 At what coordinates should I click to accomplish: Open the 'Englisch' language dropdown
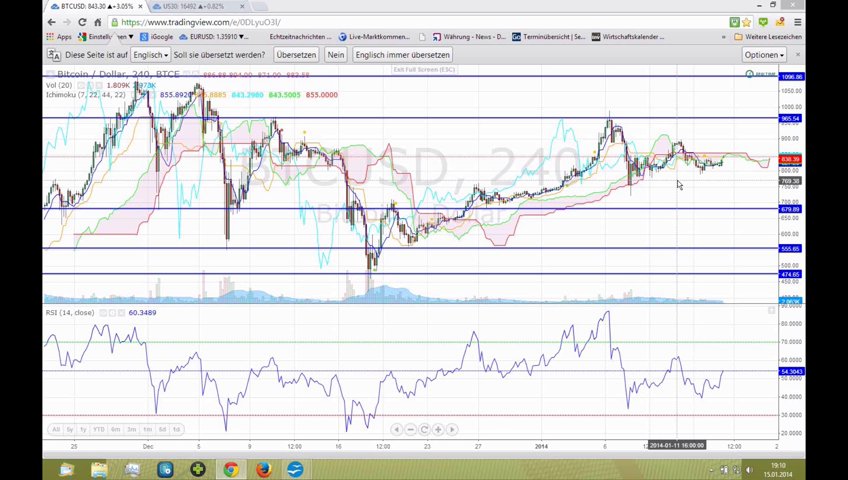(x=151, y=55)
